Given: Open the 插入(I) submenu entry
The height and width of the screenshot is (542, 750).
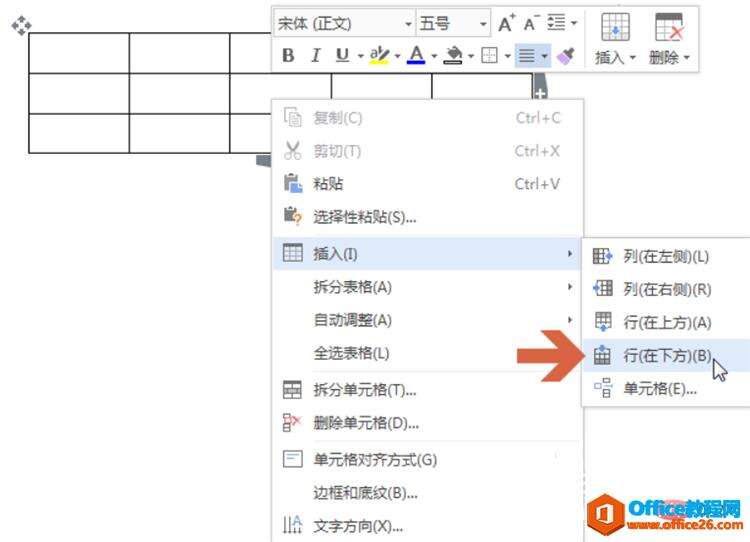Looking at the screenshot, I should click(x=428, y=254).
